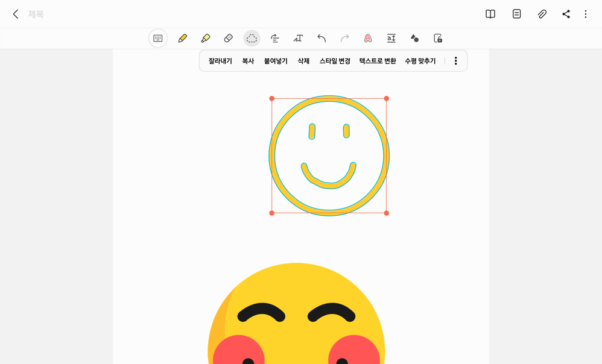602x364 pixels.
Task: Open reading mode book icon
Action: pos(490,14)
